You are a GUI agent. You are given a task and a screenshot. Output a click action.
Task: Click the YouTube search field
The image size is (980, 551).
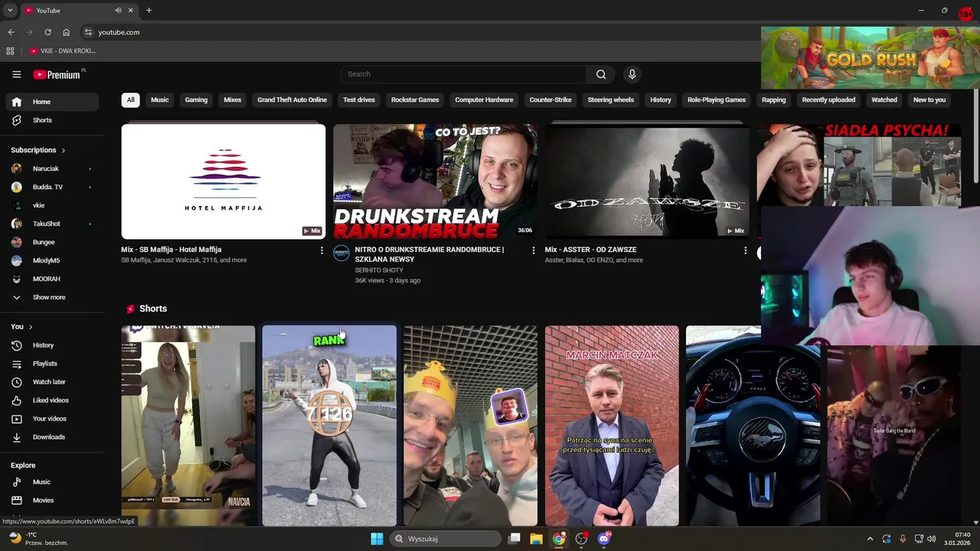[x=463, y=74]
